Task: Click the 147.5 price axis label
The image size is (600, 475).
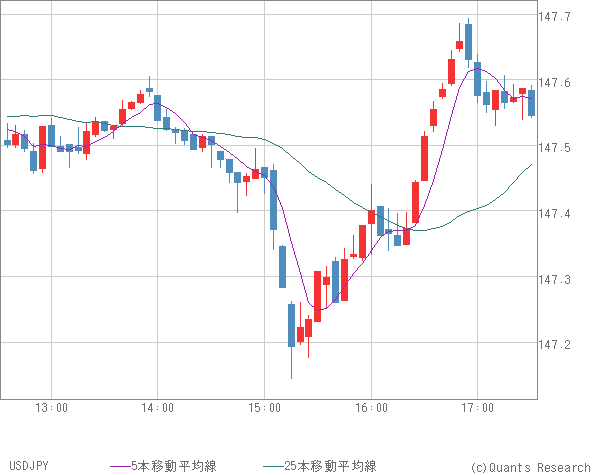Action: (554, 148)
